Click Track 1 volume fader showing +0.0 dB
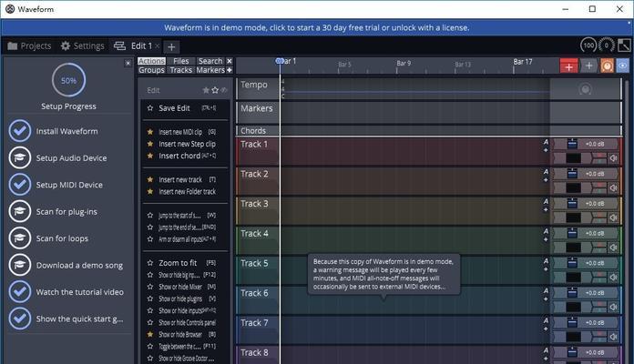The image size is (634, 364). tap(587, 144)
